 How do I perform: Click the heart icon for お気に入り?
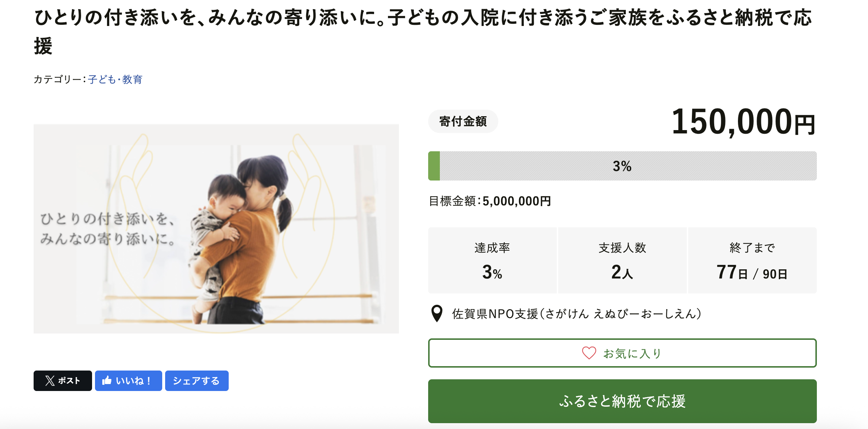pos(589,353)
